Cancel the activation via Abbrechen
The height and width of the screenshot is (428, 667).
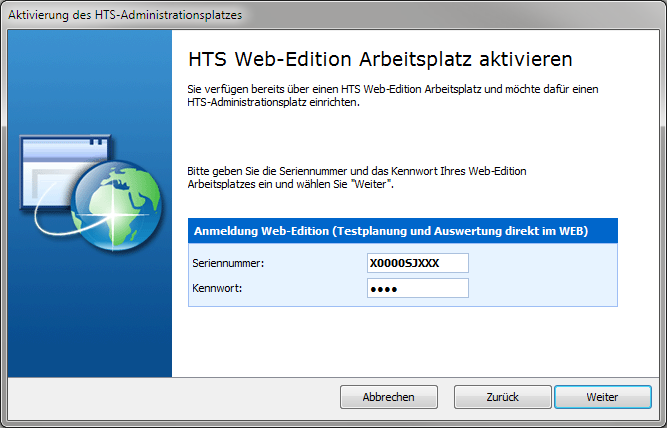389,397
